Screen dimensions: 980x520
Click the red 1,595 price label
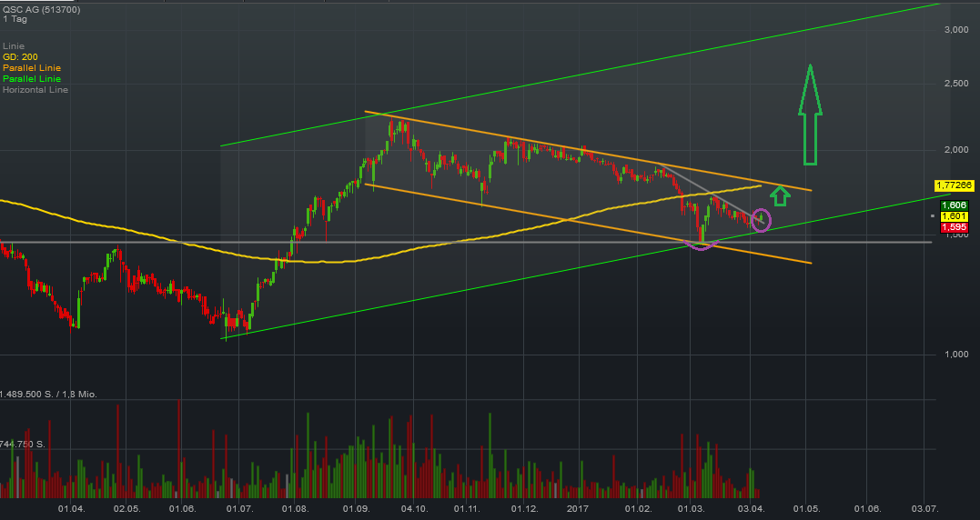pyautogui.click(x=954, y=226)
